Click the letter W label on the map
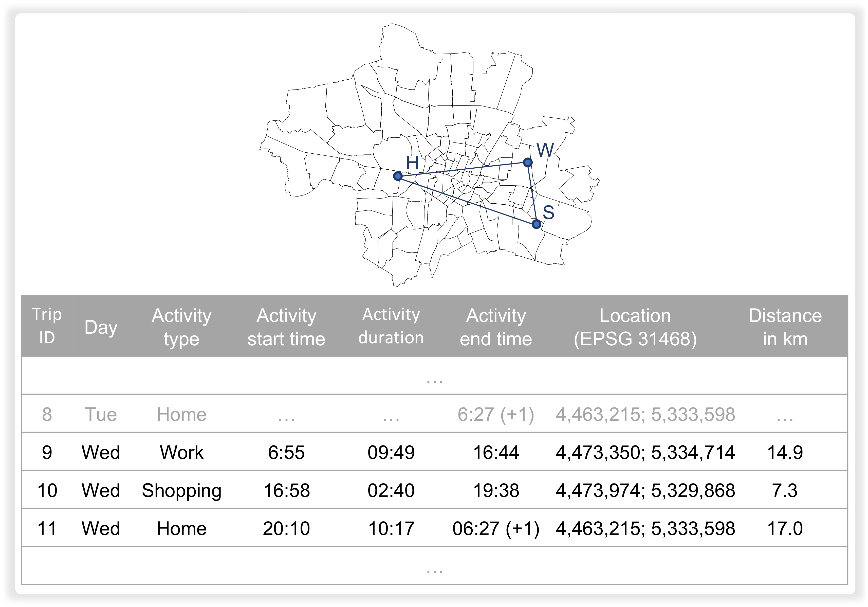This screenshot has height=607, width=868. [545, 151]
